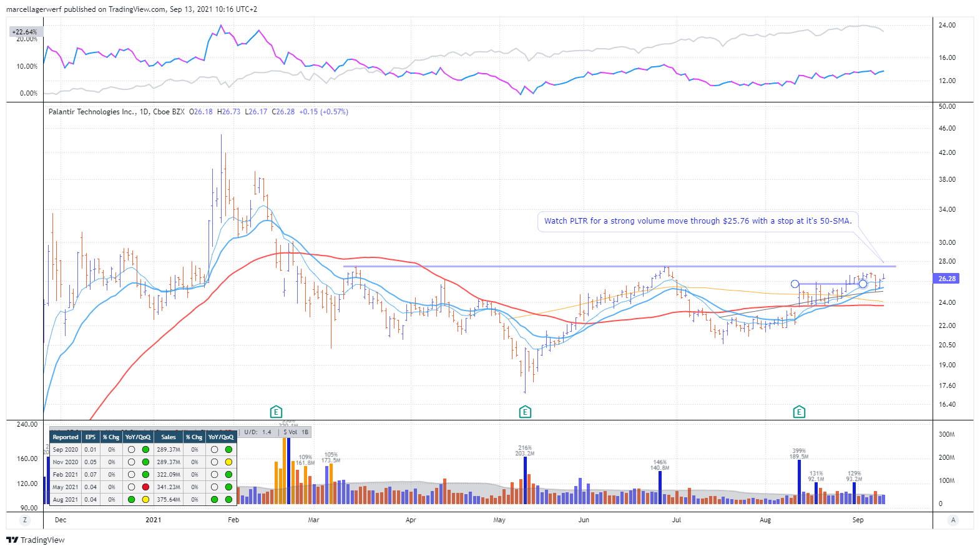Screen dimensions: 980x551
Task: Click the 16.40 price axis label
Action: tap(947, 404)
